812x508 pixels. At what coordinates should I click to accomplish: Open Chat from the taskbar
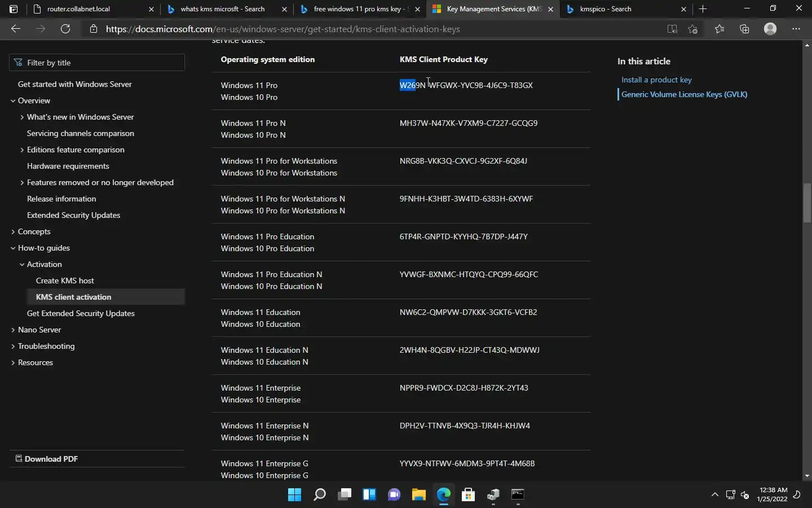(x=394, y=495)
